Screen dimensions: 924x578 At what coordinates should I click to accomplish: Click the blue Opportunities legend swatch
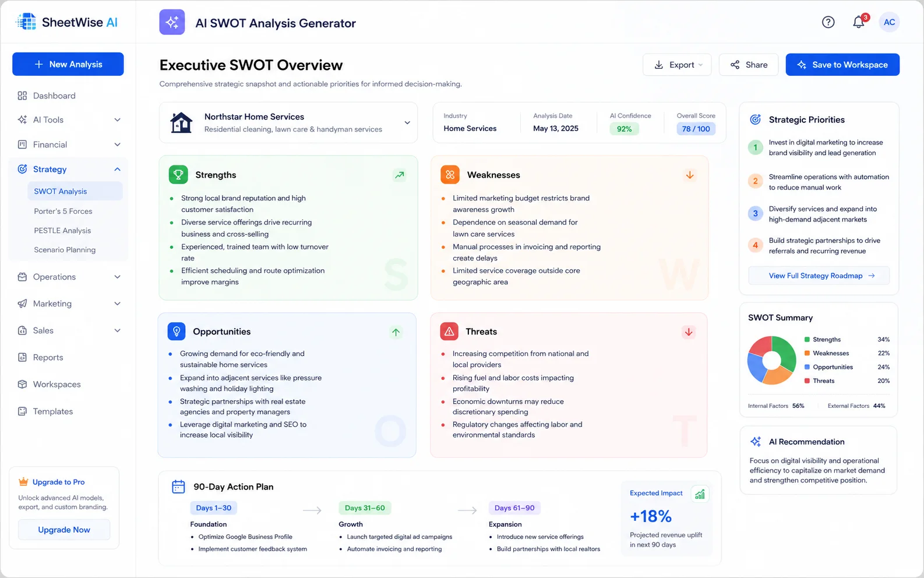pyautogui.click(x=807, y=367)
